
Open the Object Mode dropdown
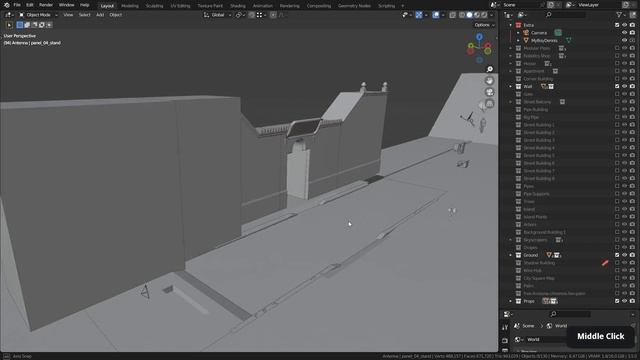[38, 15]
